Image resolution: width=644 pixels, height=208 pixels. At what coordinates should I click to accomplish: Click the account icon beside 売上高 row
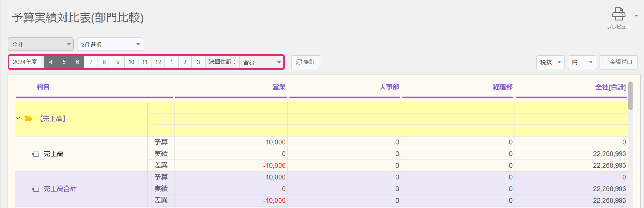tap(36, 154)
